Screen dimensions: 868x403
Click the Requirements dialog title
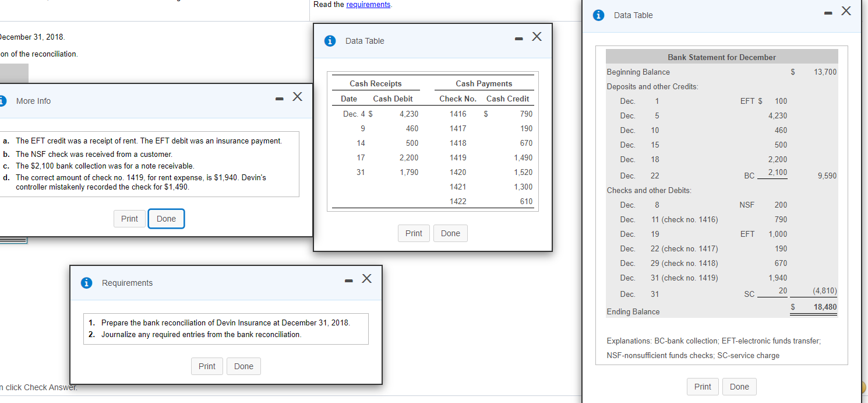(x=127, y=283)
